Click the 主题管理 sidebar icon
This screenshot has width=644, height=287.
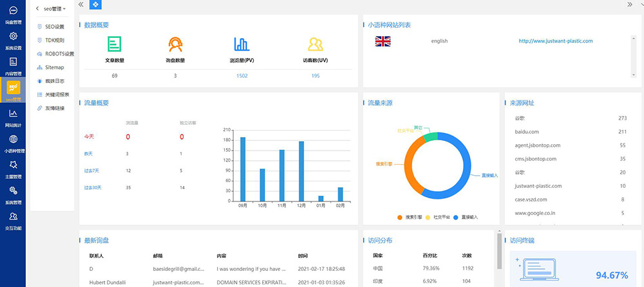point(13,168)
